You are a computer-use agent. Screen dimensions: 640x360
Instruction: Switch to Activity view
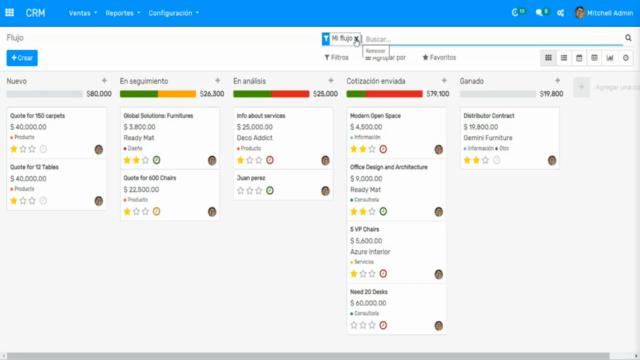pos(626,58)
